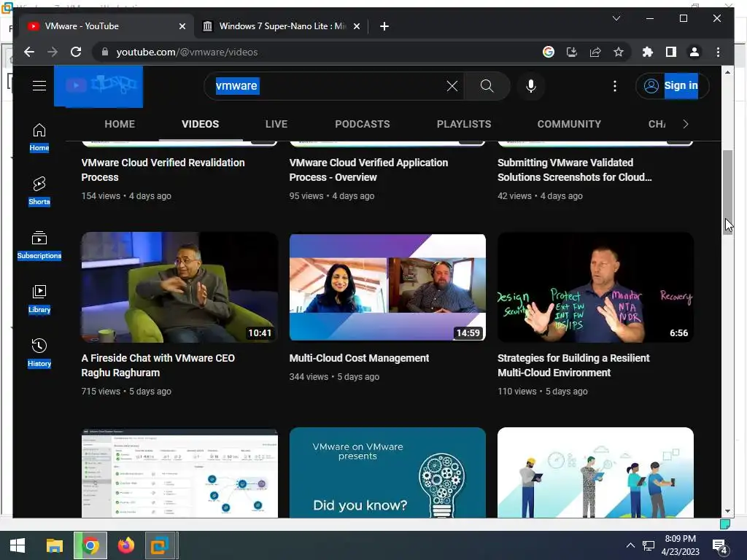The image size is (747, 560).
Task: Click the install app icon in address bar
Action: tap(572, 52)
